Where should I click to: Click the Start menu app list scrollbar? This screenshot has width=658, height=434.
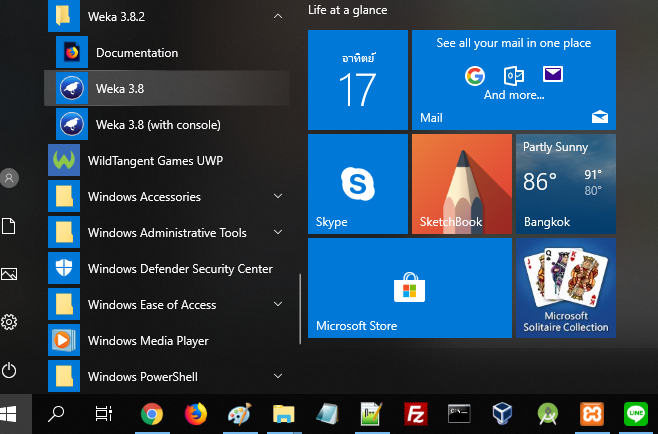pos(299,310)
